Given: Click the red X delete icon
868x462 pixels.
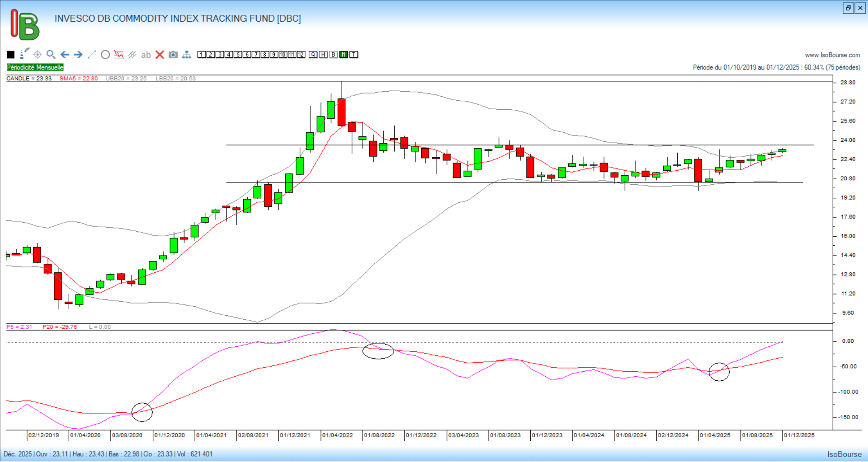Looking at the screenshot, I should click(x=160, y=55).
